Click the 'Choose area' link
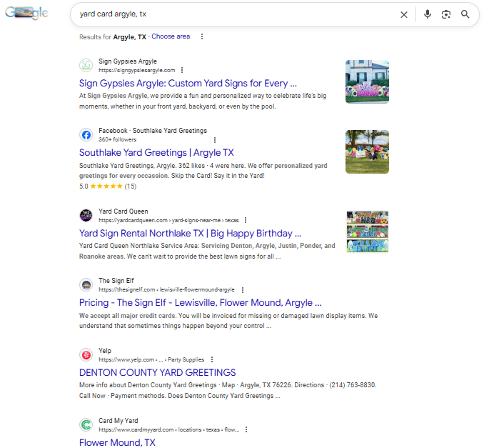 [171, 36]
